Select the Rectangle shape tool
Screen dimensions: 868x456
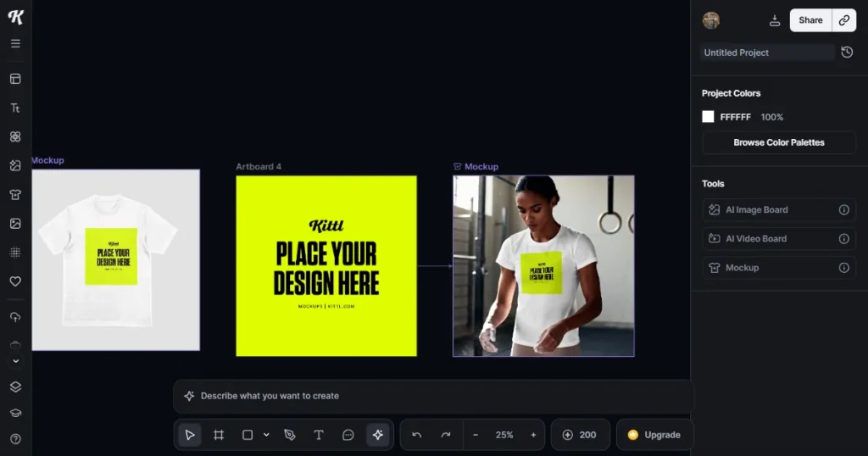tap(248, 435)
